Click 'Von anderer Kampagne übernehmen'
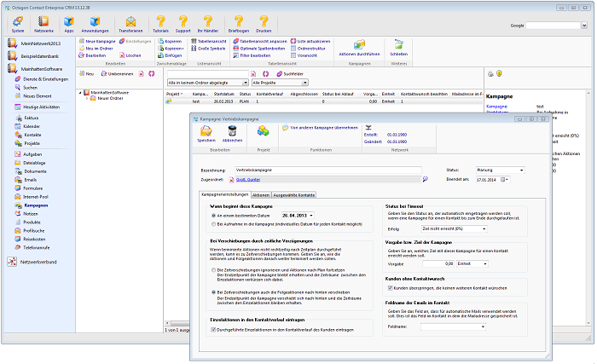The image size is (597, 364). point(320,128)
